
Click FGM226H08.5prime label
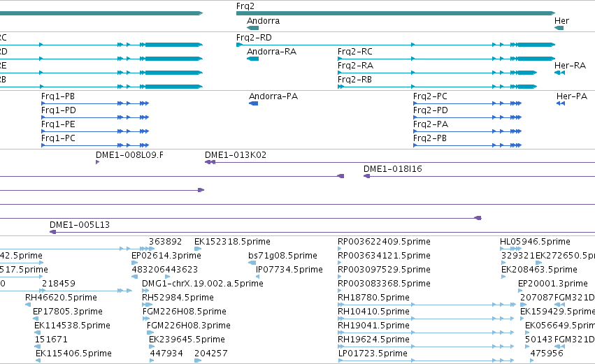click(x=184, y=312)
